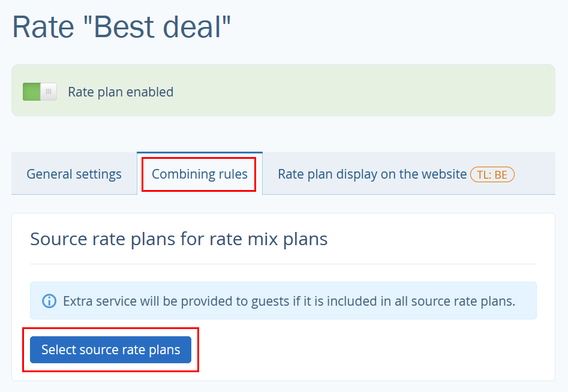Image resolution: width=568 pixels, height=392 pixels.
Task: Click the Extra service will be provided notice text
Action: pyautogui.click(x=289, y=301)
